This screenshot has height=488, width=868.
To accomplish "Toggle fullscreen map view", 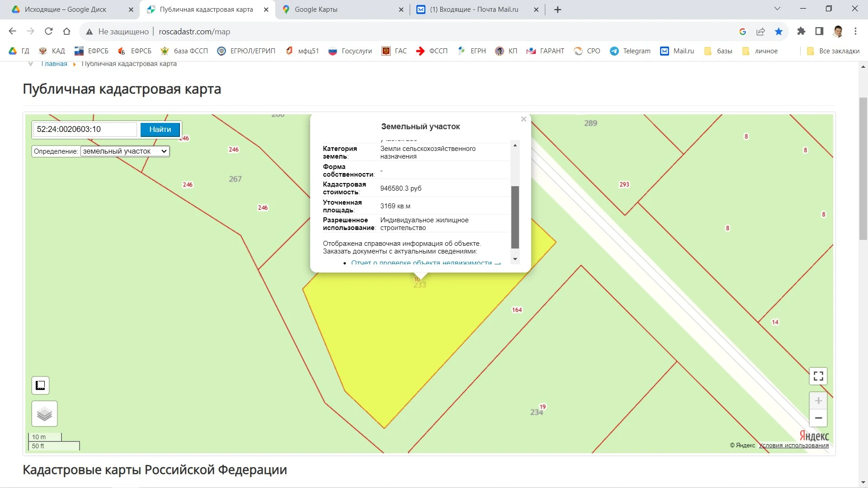I will 818,376.
